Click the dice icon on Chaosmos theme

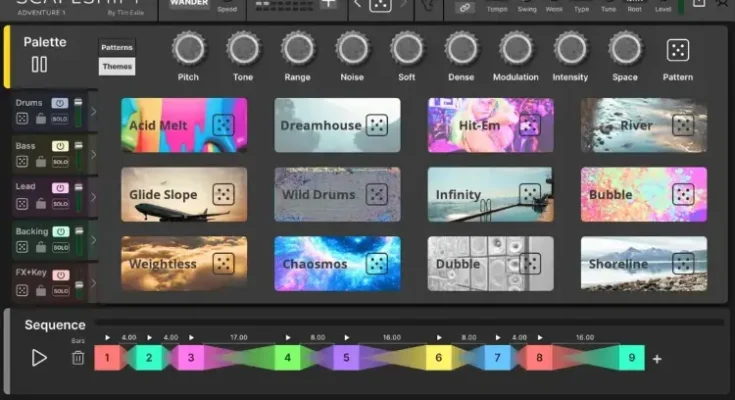click(x=377, y=264)
